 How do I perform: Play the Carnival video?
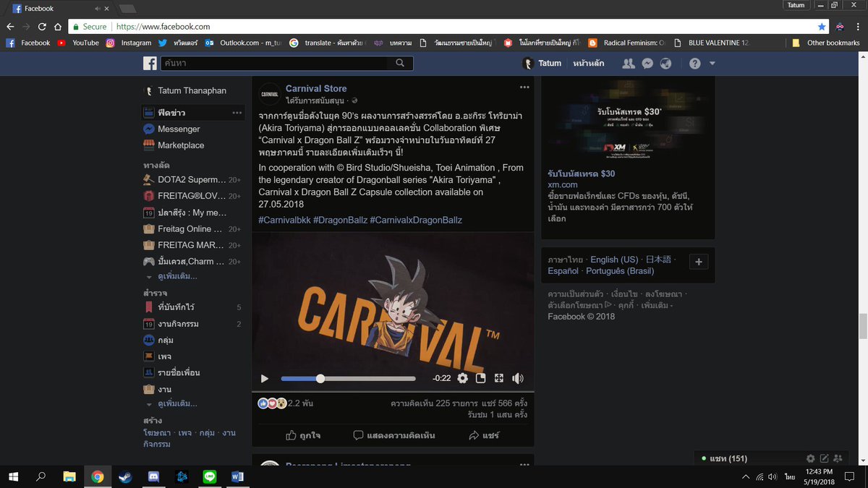pos(265,378)
